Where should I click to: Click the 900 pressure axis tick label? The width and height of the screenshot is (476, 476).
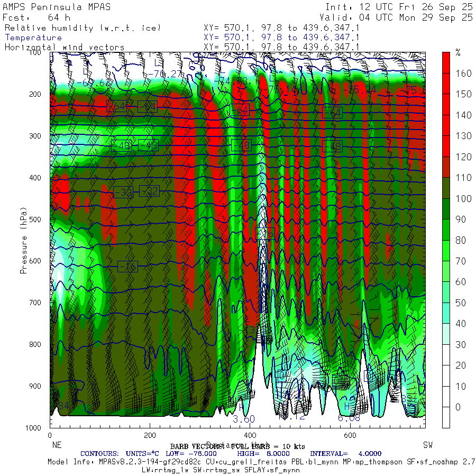point(35,386)
